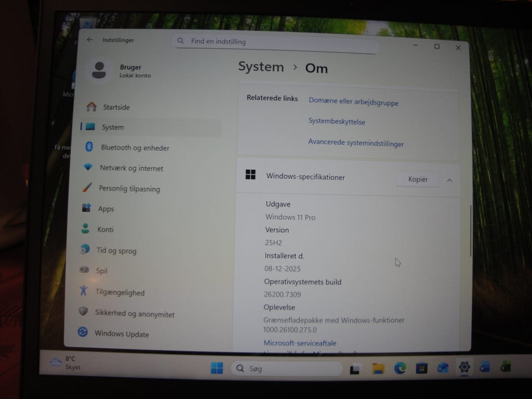Click the install date 08-12-2025
532x399 pixels.
(x=282, y=269)
